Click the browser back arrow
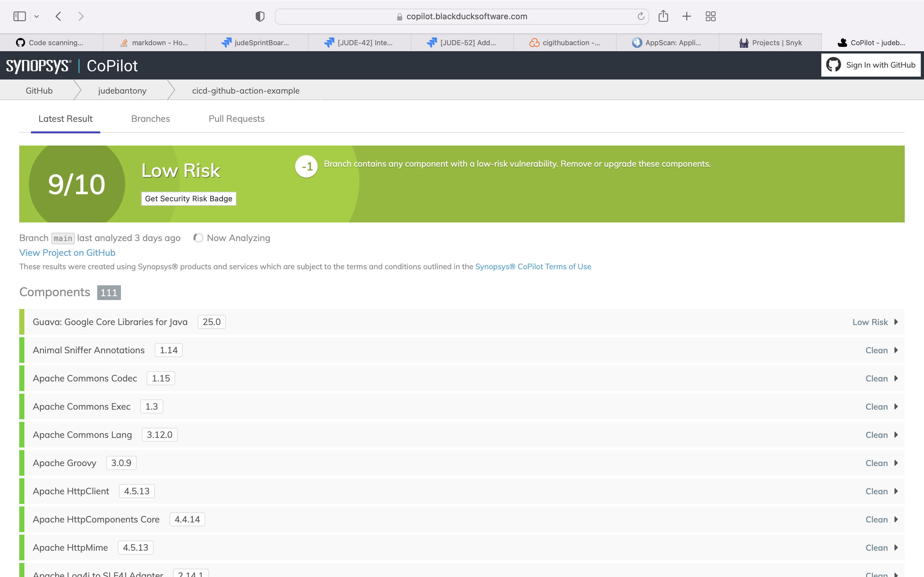924x577 pixels. (58, 16)
